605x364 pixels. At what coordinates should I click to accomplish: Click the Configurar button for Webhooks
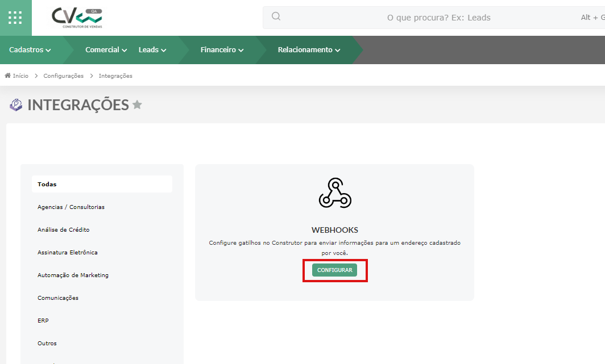tap(334, 270)
